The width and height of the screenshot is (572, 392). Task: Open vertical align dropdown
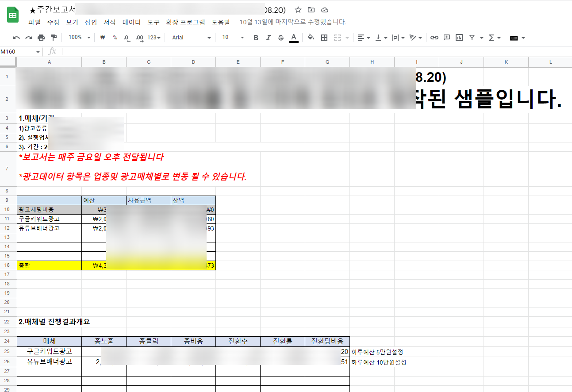tap(381, 38)
